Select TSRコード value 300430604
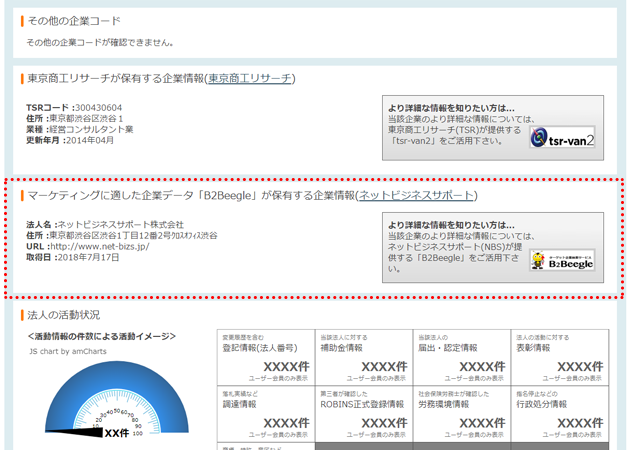This screenshot has height=450, width=630. [98, 108]
